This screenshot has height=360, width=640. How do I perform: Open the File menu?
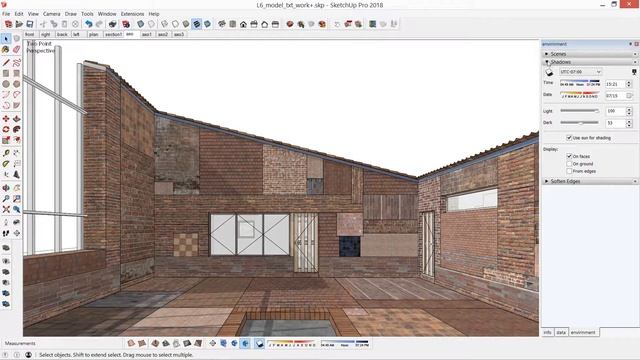coord(6,14)
